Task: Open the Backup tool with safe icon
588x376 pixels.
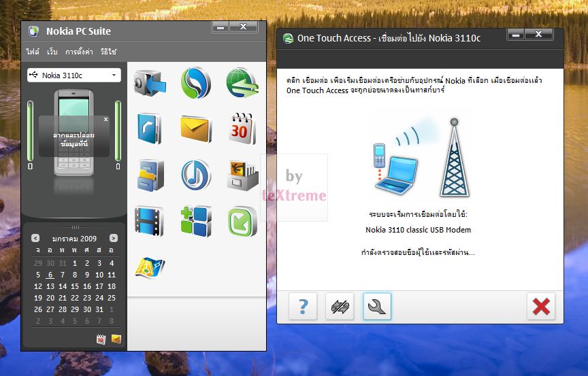Action: point(150,83)
